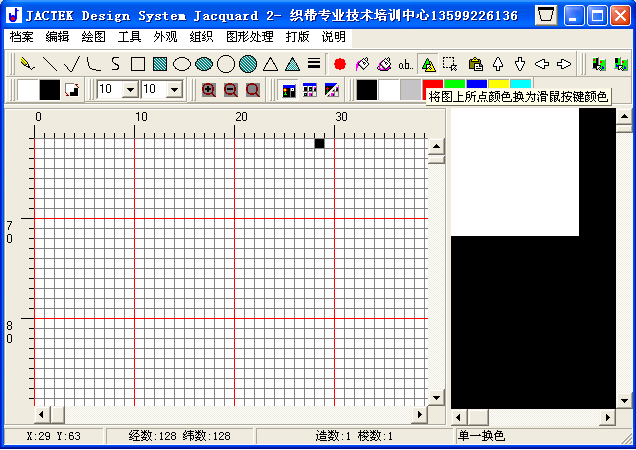
Task: Click the grid canvas scroll-up arrow
Action: (436, 146)
